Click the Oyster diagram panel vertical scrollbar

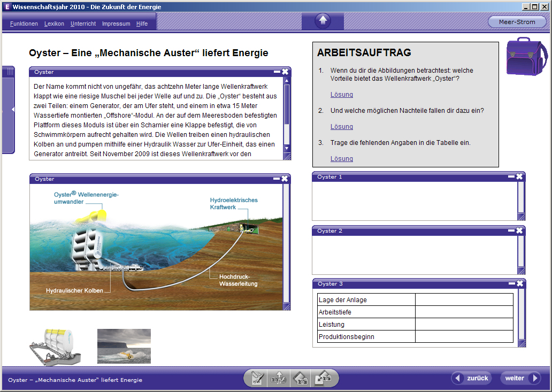coord(286,243)
